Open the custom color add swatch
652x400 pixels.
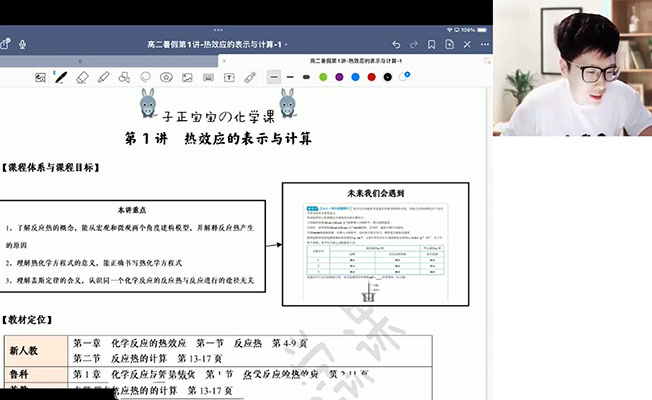click(404, 77)
